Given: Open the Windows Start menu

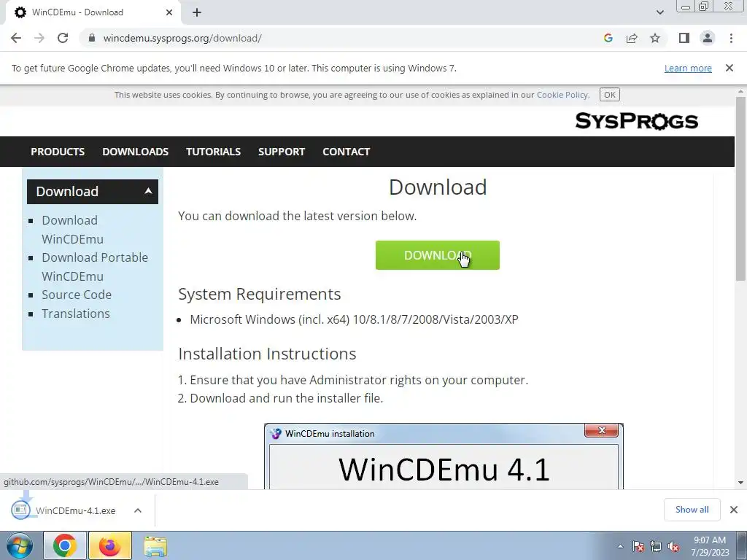Looking at the screenshot, I should [19, 545].
